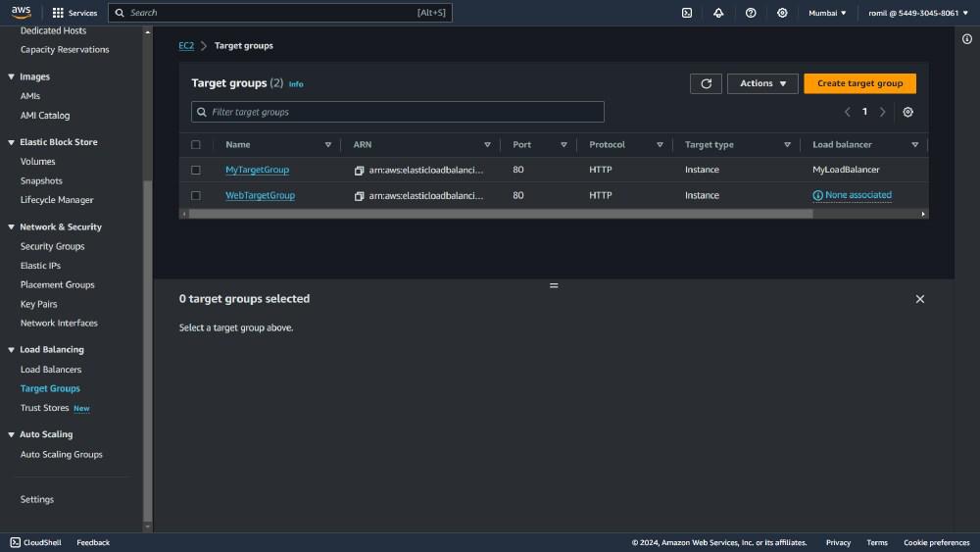Open Snapshots in the sidebar

(x=41, y=180)
